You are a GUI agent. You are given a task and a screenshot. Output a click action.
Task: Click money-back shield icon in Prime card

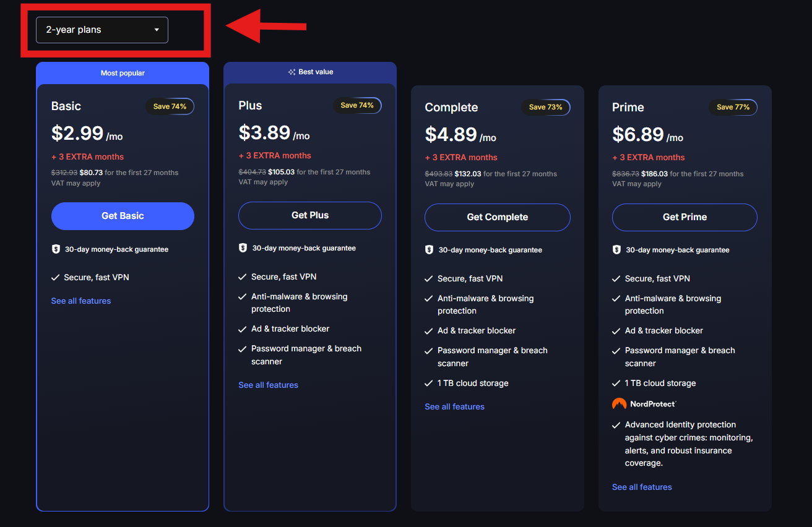pos(616,250)
